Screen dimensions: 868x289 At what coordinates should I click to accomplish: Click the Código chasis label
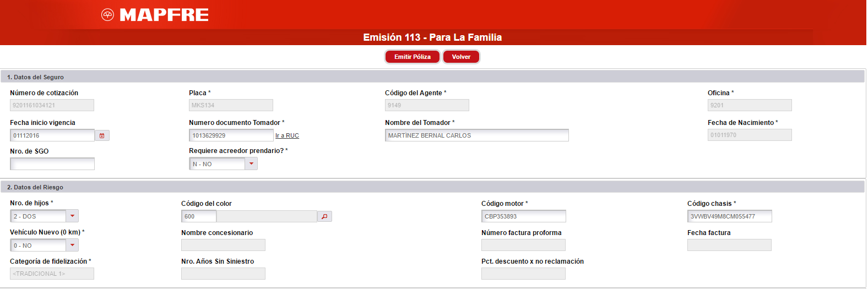(x=711, y=204)
